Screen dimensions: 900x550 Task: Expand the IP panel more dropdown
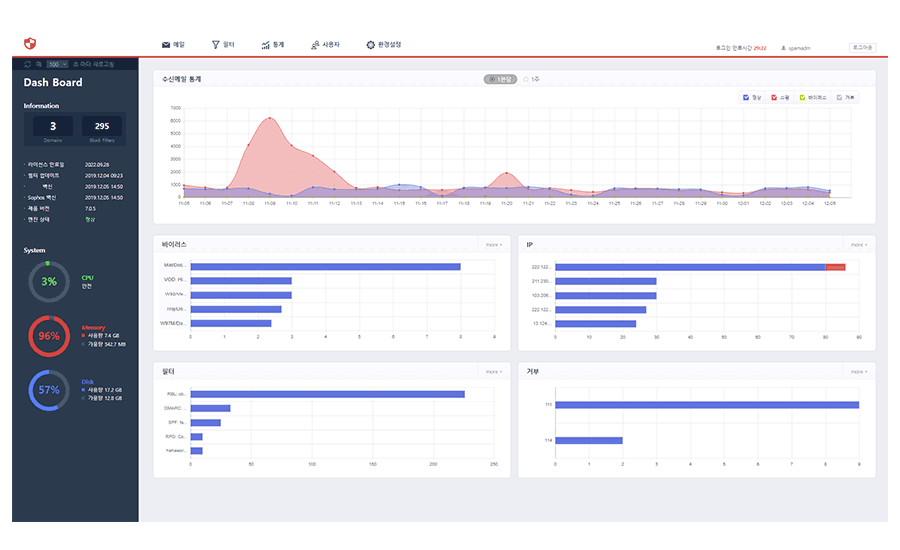pyautogui.click(x=859, y=245)
